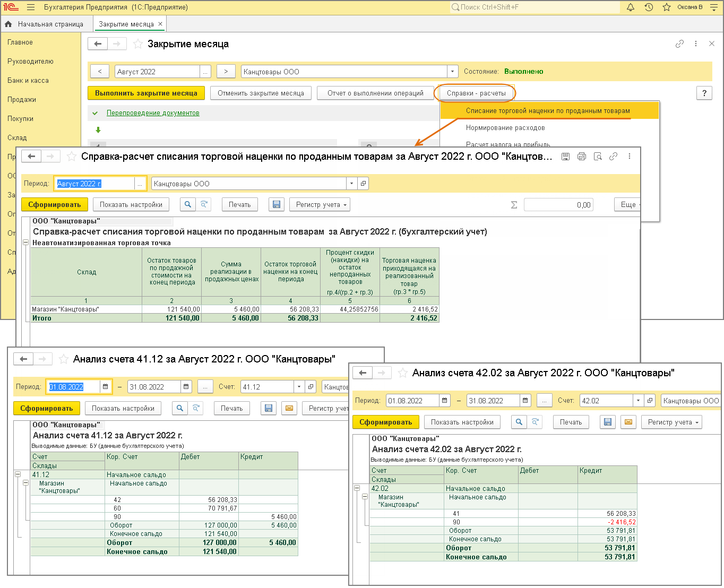Search magnifier in Анализ счета 42.02 toolbar
Screen dimensions: 724x588
[519, 422]
